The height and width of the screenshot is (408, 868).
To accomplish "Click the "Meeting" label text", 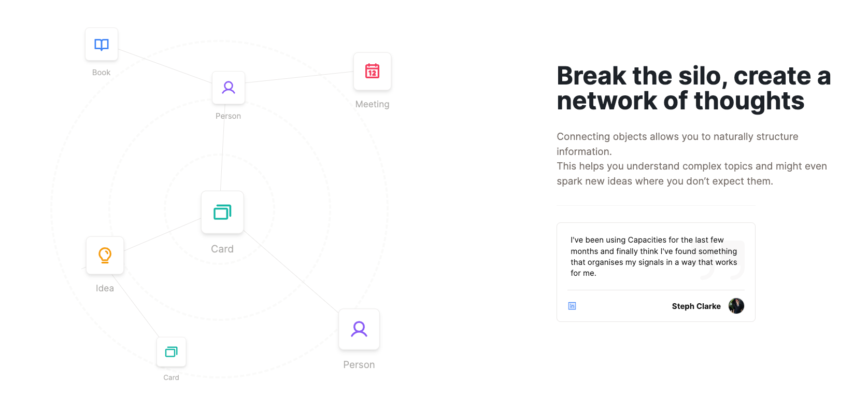I will point(372,104).
